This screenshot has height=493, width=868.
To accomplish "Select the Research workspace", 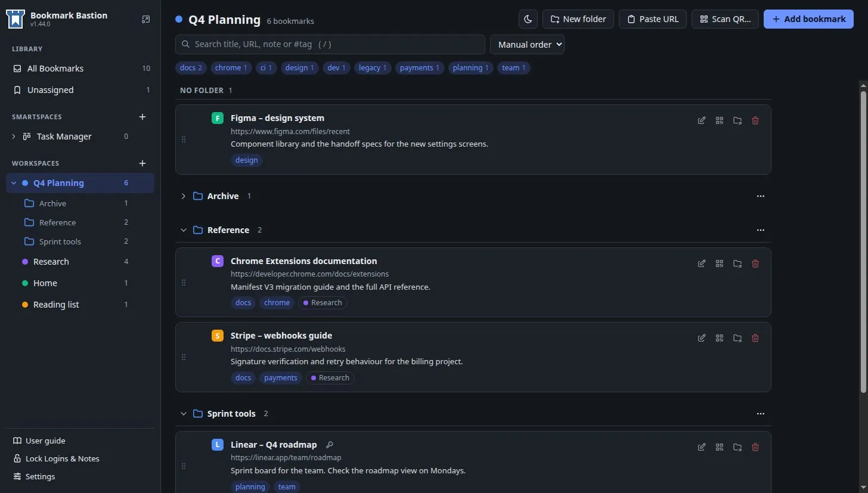I will 80,262.
